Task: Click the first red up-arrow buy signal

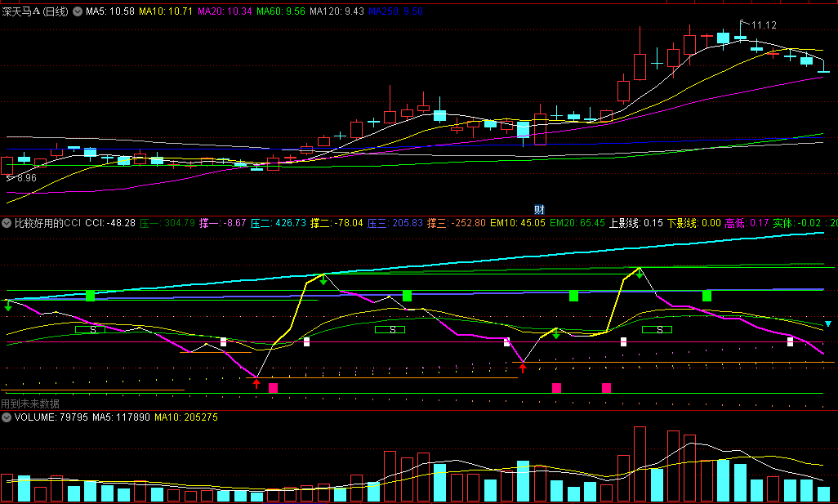Action: 256,382
